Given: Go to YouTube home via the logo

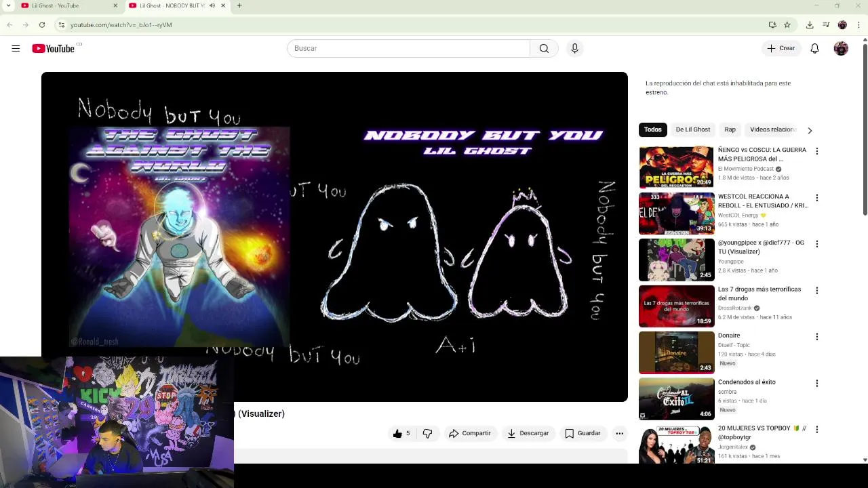Looking at the screenshot, I should tap(53, 48).
